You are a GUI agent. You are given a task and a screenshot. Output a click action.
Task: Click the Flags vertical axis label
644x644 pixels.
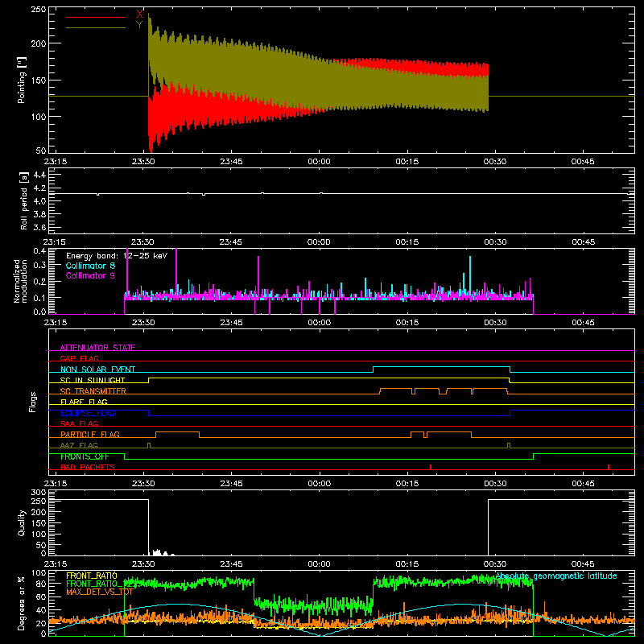[x=33, y=402]
